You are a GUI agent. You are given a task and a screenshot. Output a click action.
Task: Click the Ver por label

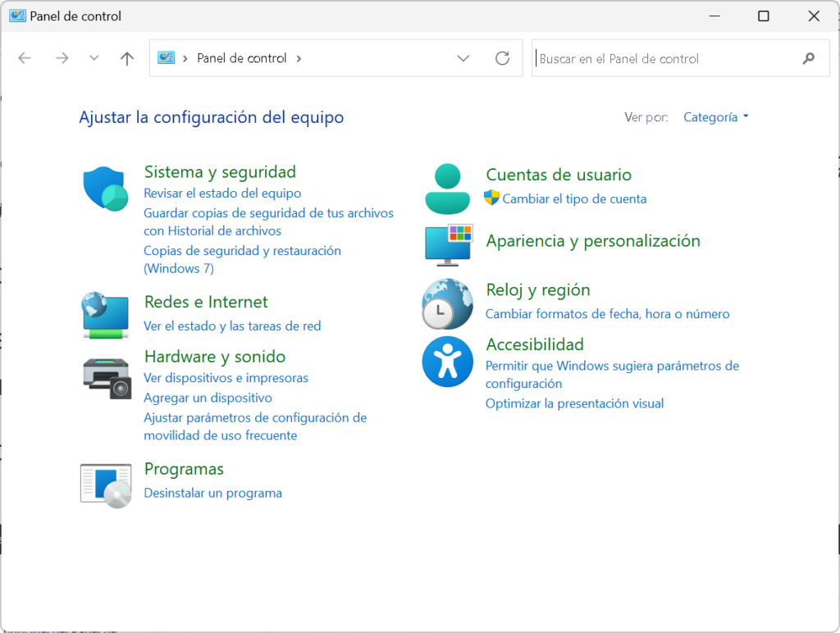pos(646,116)
